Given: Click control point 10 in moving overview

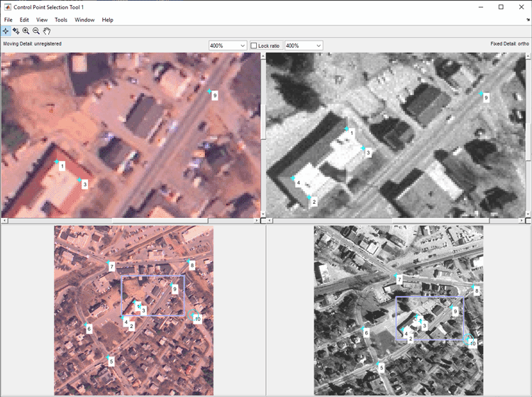Looking at the screenshot, I should point(193,315).
